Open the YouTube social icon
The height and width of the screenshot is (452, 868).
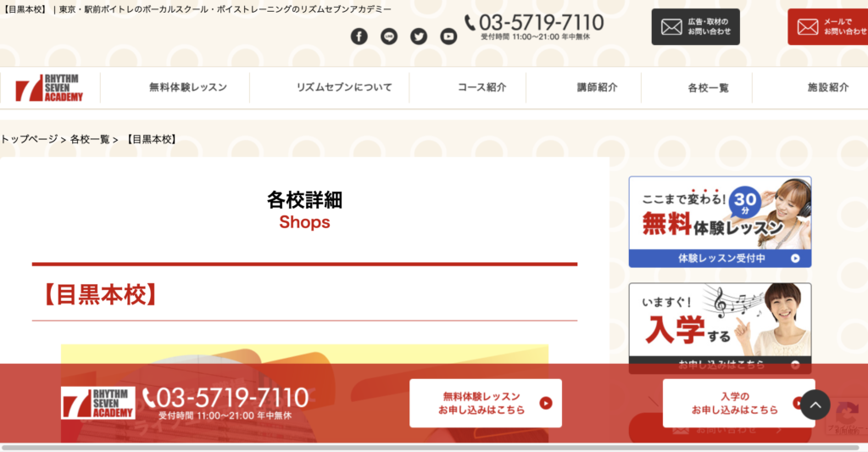pyautogui.click(x=448, y=36)
